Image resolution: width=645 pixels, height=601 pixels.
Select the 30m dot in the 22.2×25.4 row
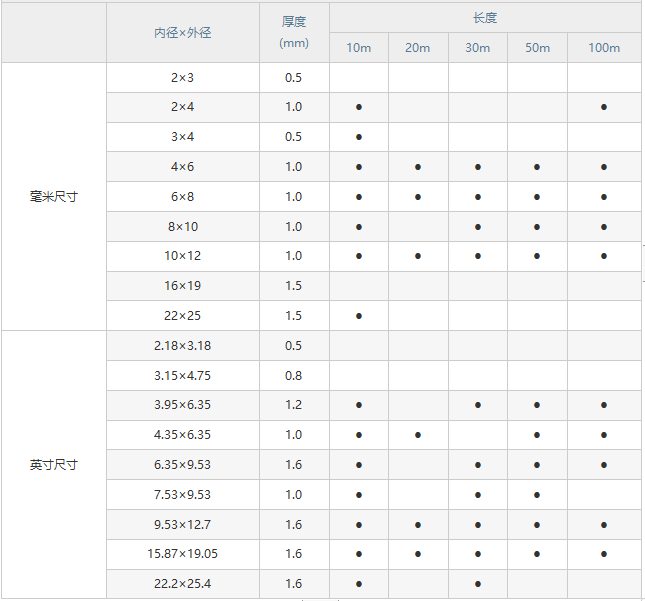(478, 584)
